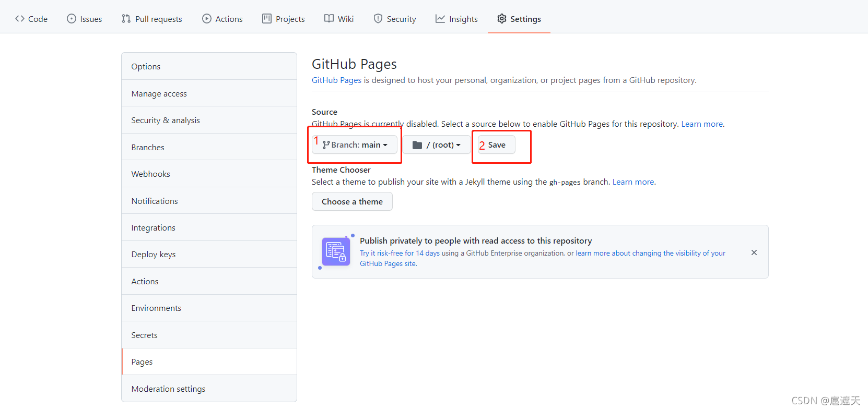Click Learn more link under Theme Chooser
Viewport: 868px width, 410px height.
[633, 182]
